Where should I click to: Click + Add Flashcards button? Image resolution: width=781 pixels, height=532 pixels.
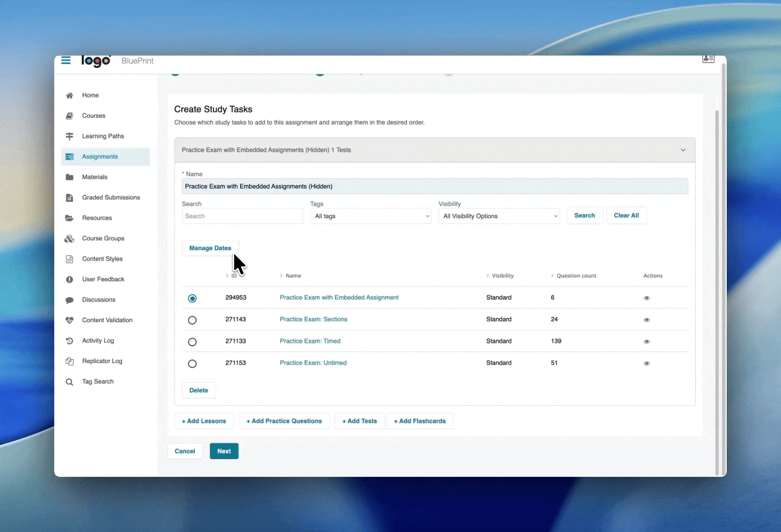(x=420, y=421)
